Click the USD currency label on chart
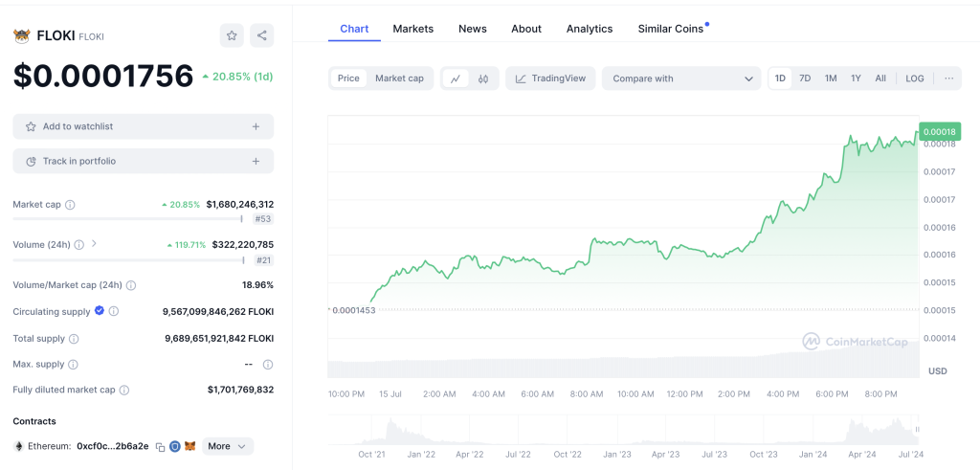The width and height of the screenshot is (980, 470). [938, 370]
